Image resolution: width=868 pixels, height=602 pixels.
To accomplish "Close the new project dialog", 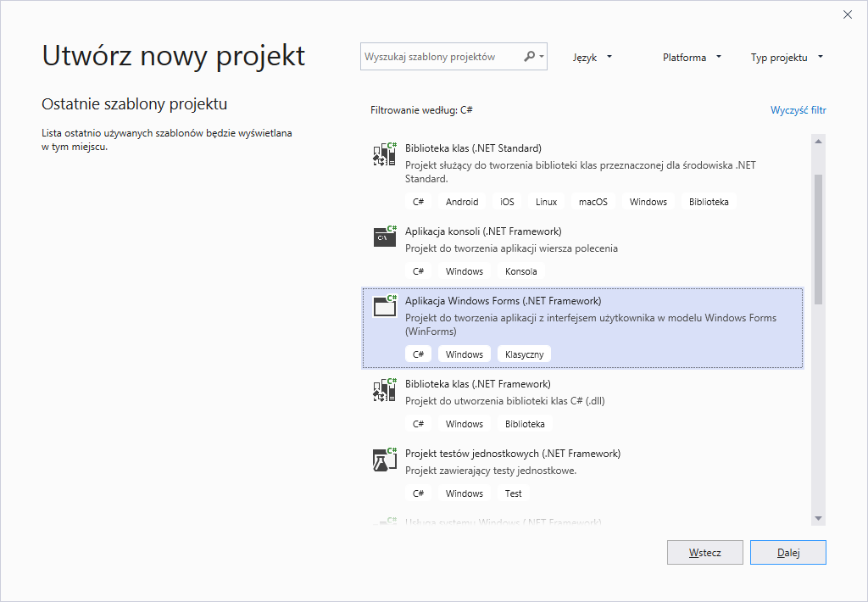I will pos(848,14).
